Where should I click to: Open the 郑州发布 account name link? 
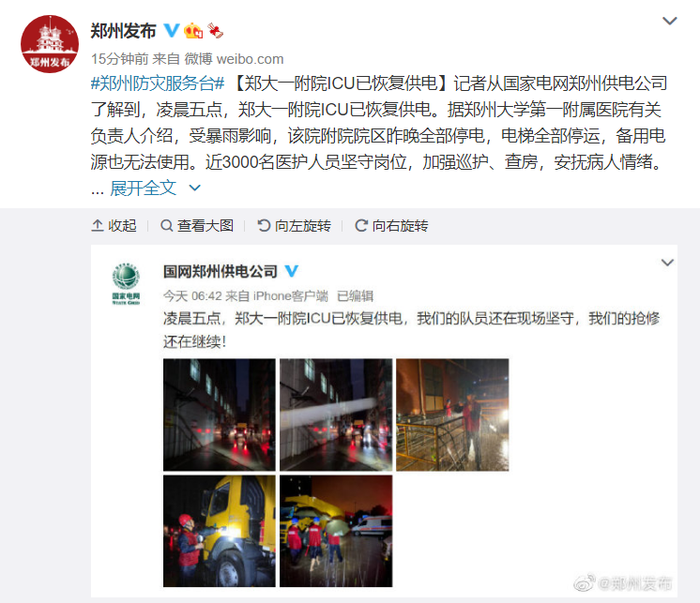pyautogui.click(x=123, y=31)
